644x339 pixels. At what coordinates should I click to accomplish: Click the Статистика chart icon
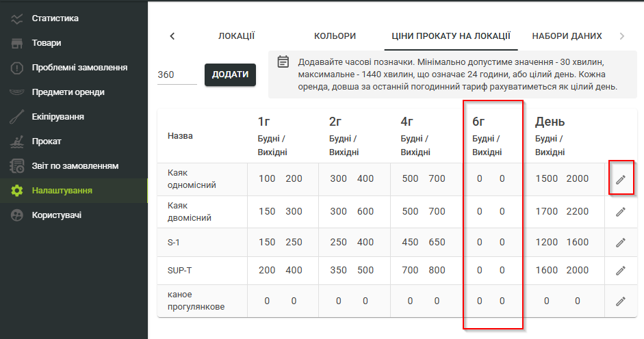coord(17,18)
